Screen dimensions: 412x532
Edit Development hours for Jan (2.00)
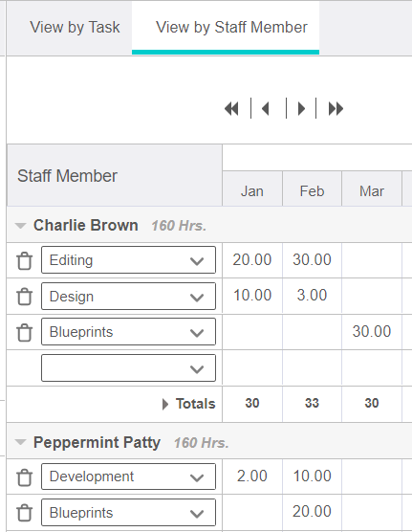252,476
